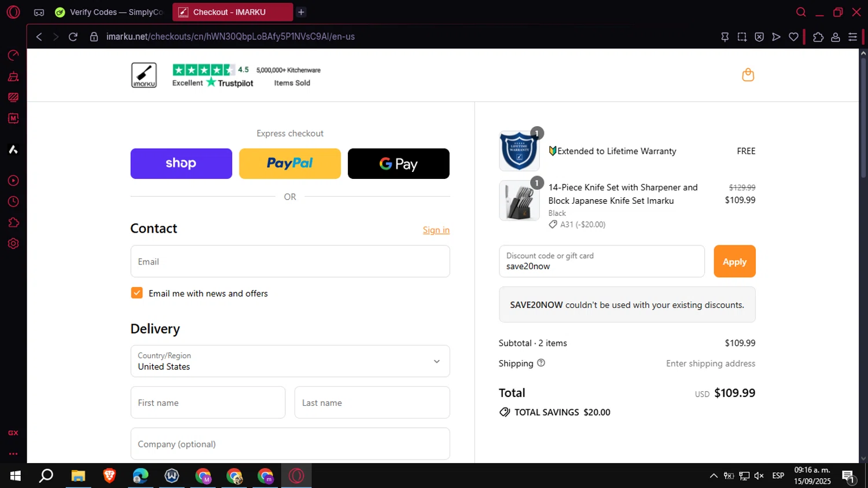Check out with PayPal button

coord(290,164)
